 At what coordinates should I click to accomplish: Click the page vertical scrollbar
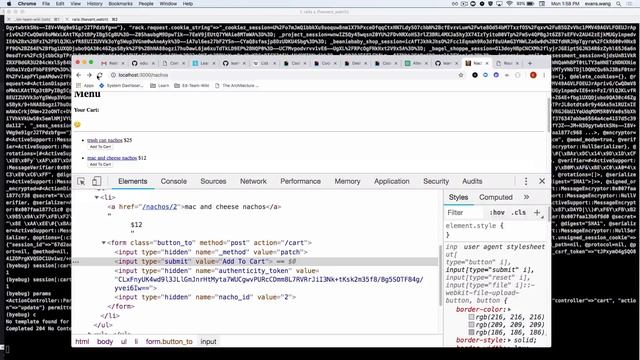(x=548, y=114)
